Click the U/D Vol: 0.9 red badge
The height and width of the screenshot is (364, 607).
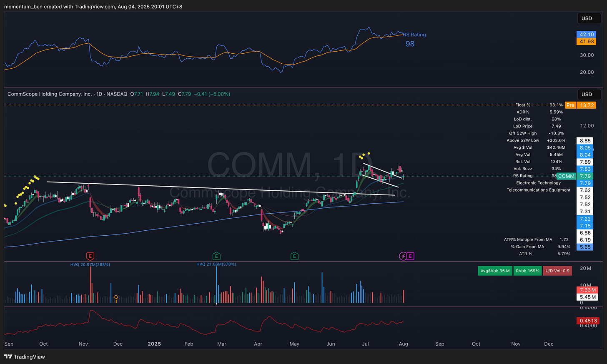[x=557, y=271]
